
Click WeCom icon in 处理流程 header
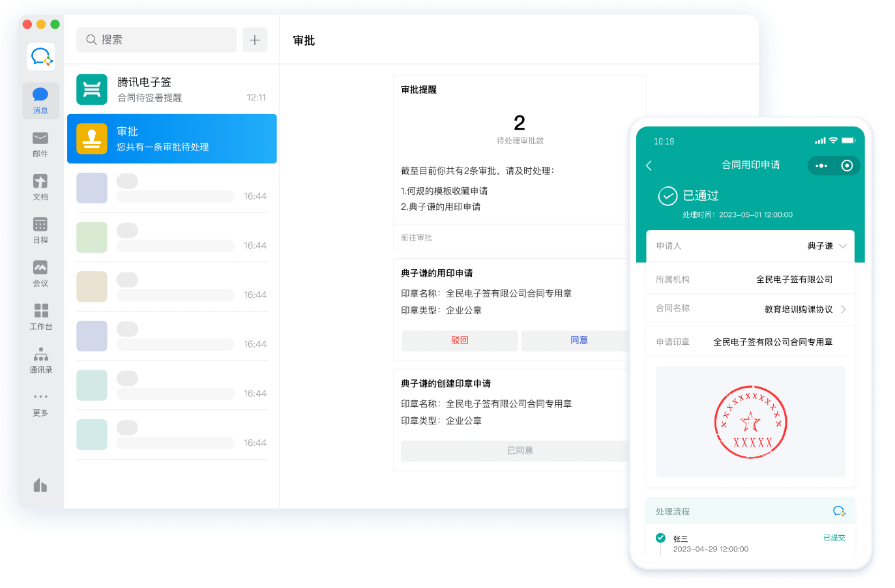(839, 511)
